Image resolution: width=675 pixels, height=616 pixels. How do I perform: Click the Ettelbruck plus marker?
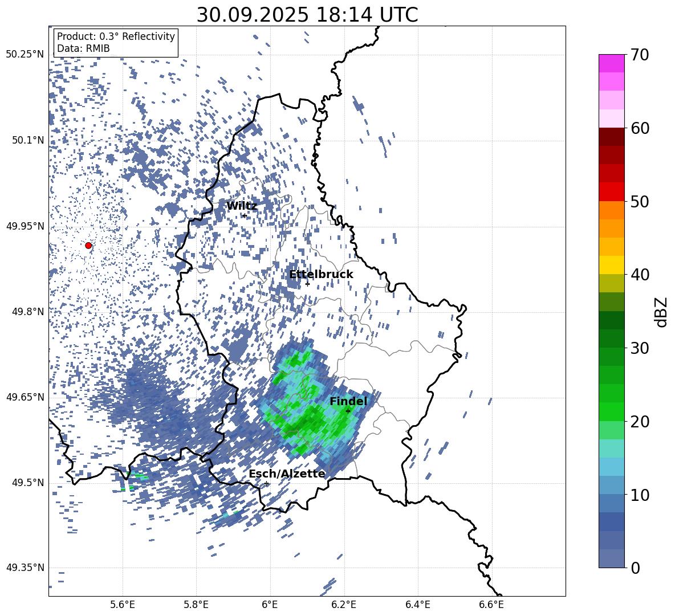point(307,284)
